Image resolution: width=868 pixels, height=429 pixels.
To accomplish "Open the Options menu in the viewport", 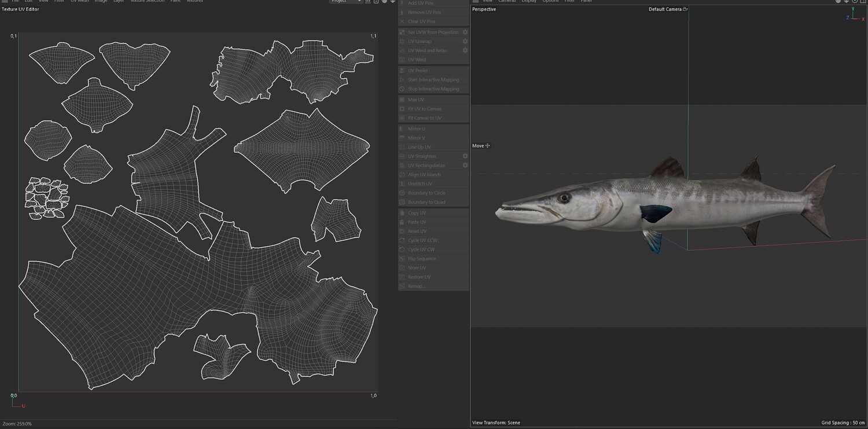I will coord(550,1).
